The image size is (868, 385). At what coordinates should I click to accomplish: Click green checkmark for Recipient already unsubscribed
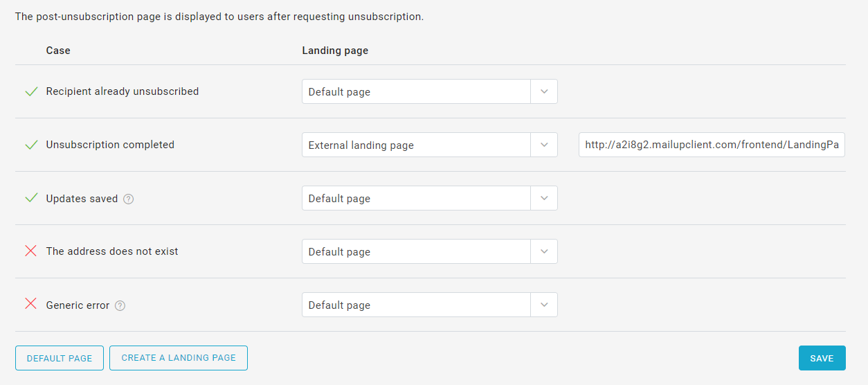(x=31, y=91)
